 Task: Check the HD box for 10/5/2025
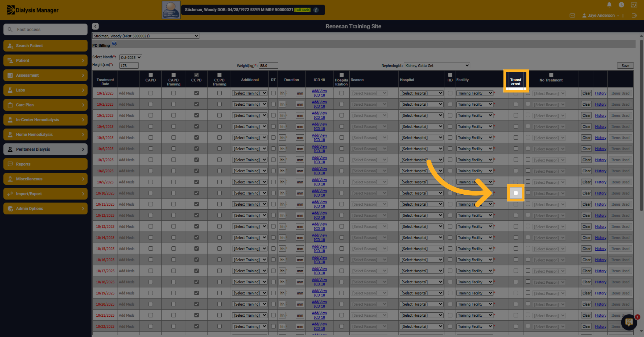click(x=450, y=138)
